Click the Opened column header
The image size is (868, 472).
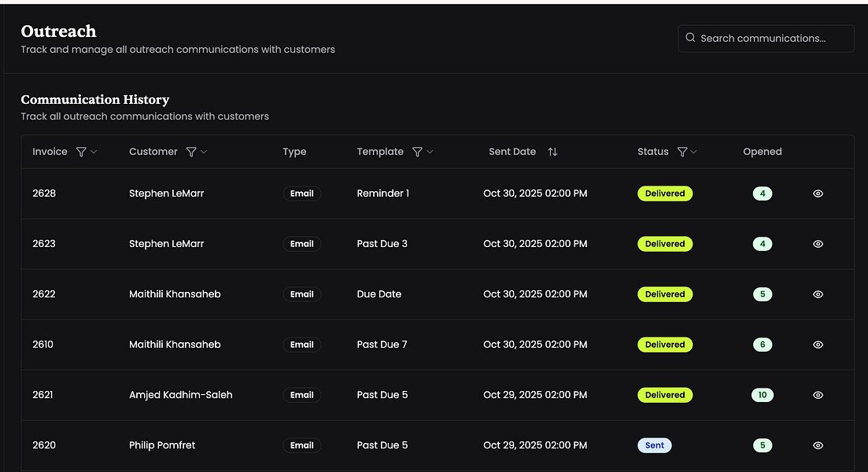click(762, 152)
